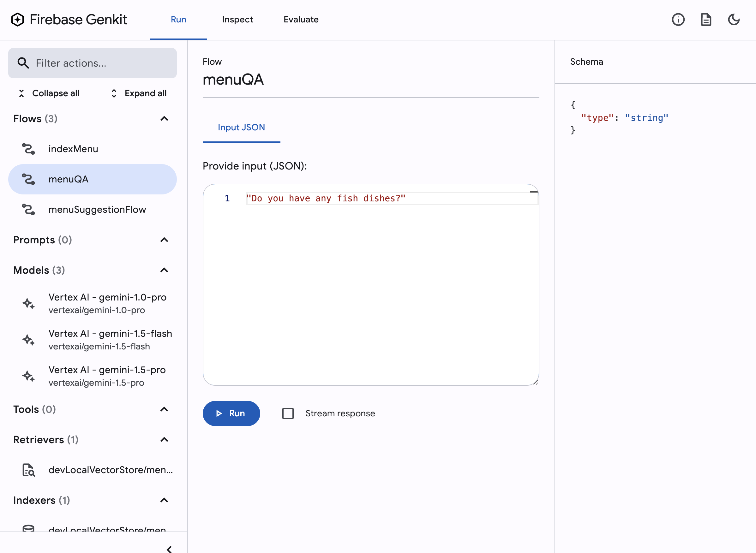The width and height of the screenshot is (756, 553).
Task: Collapse the Tools section
Action: tap(164, 409)
